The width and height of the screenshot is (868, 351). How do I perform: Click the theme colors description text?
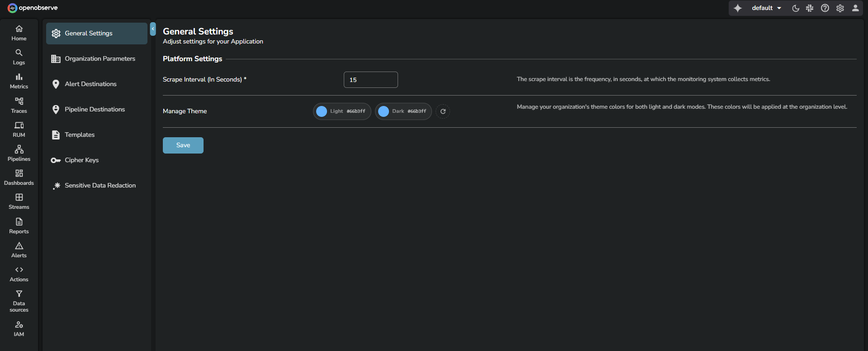[x=682, y=107]
